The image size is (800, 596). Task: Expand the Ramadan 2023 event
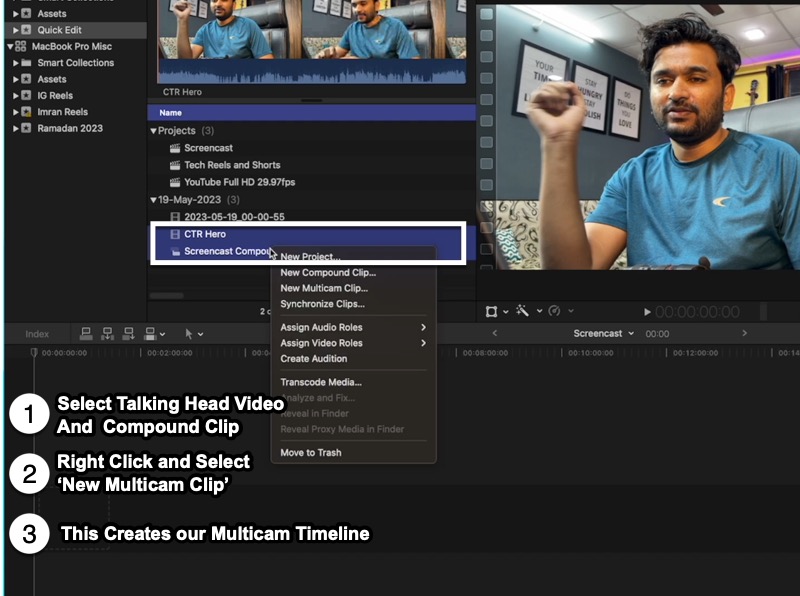(x=16, y=128)
